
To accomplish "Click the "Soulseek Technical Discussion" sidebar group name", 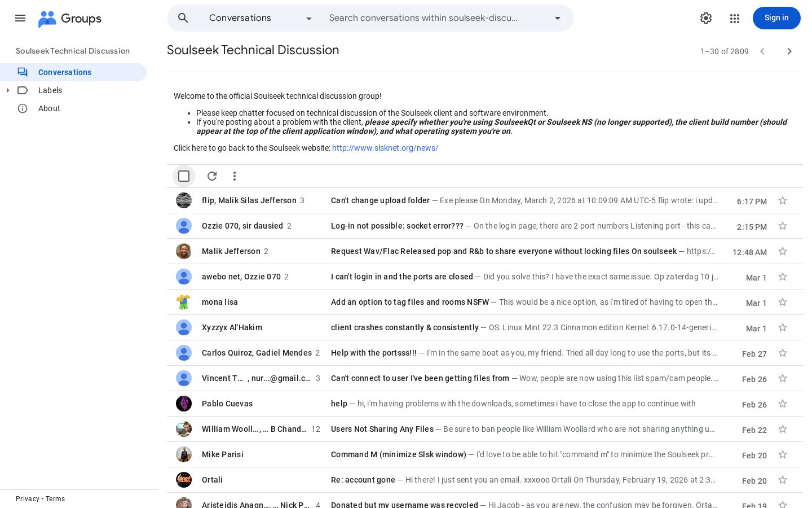I will click(x=73, y=51).
